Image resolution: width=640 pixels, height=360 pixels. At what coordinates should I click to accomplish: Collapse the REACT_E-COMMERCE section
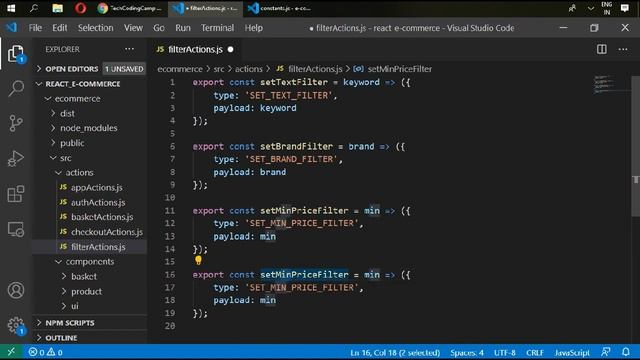[90, 84]
